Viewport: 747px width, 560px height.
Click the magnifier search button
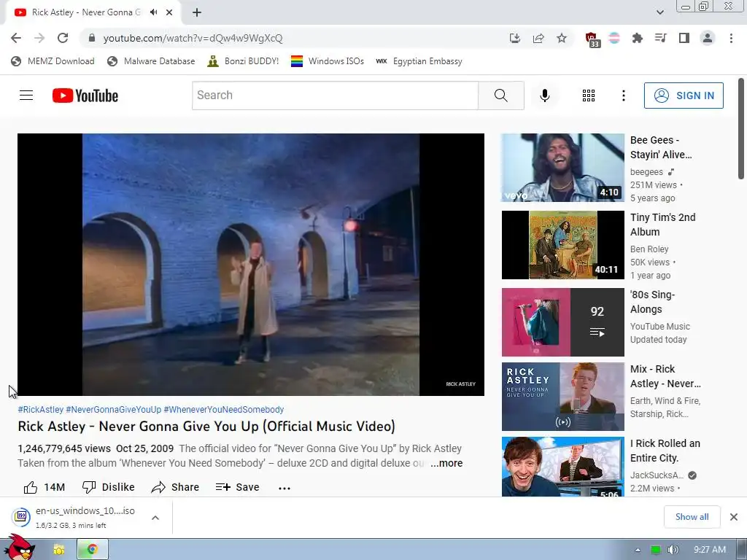tap(501, 96)
